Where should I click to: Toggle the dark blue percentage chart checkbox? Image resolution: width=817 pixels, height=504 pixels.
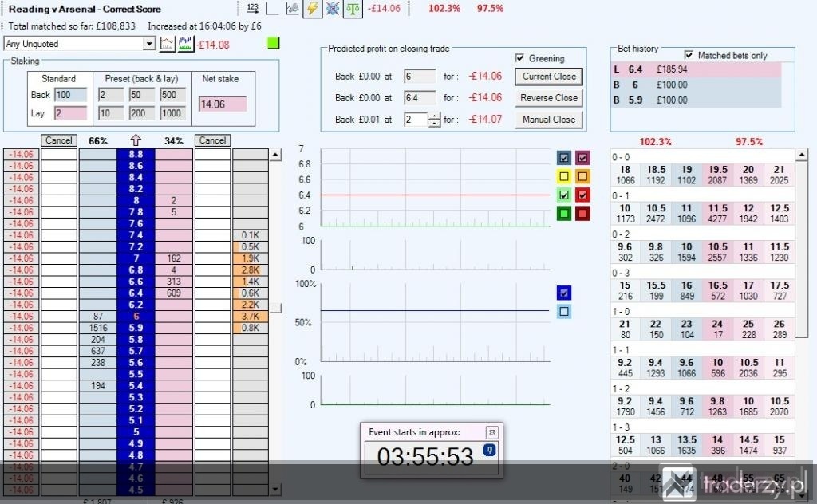[x=564, y=293]
